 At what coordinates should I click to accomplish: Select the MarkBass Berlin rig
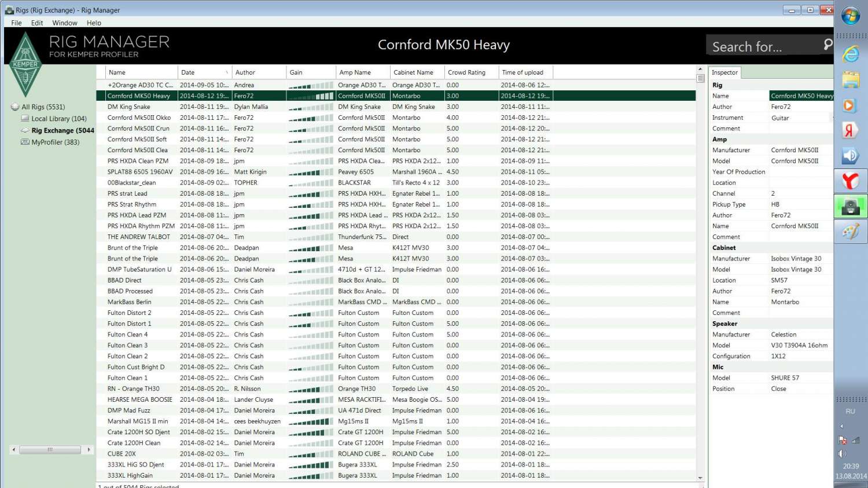coord(396,302)
